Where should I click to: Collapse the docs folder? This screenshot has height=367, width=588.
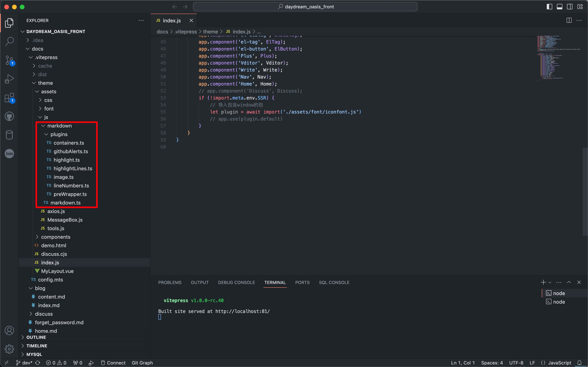(84, 49)
